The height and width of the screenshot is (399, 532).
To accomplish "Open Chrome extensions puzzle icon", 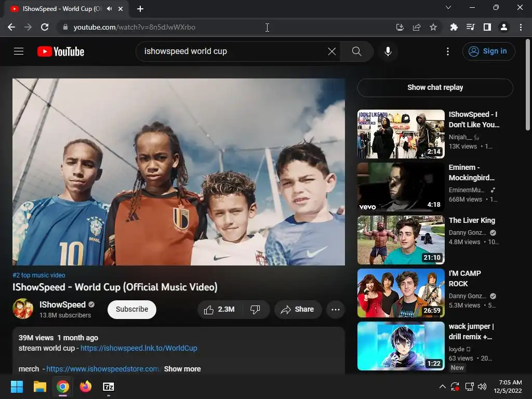I will pyautogui.click(x=454, y=27).
